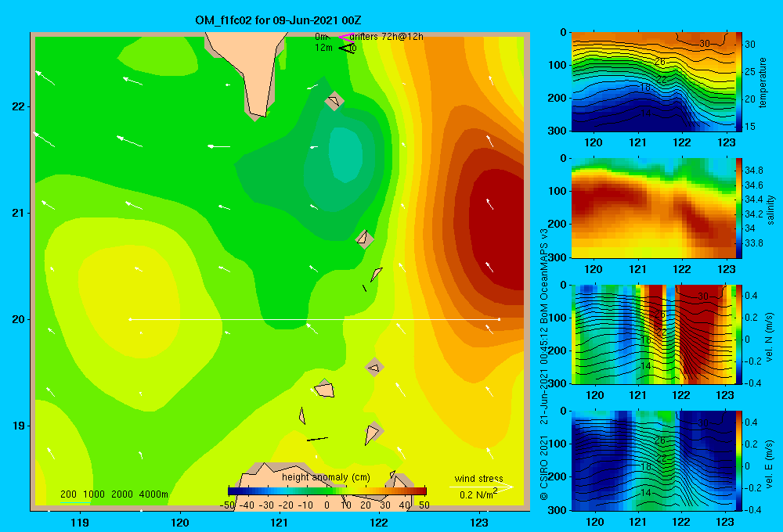Open the salinity depth section panel

(653, 208)
